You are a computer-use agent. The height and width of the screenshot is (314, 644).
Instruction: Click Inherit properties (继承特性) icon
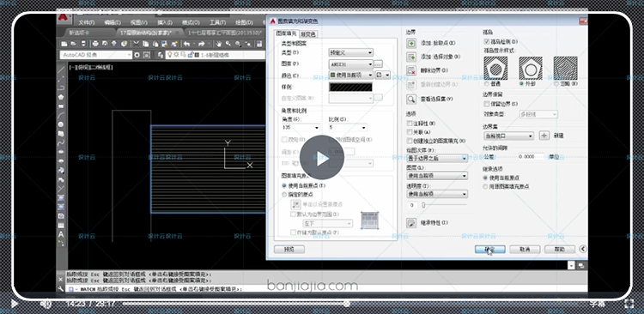click(x=411, y=222)
